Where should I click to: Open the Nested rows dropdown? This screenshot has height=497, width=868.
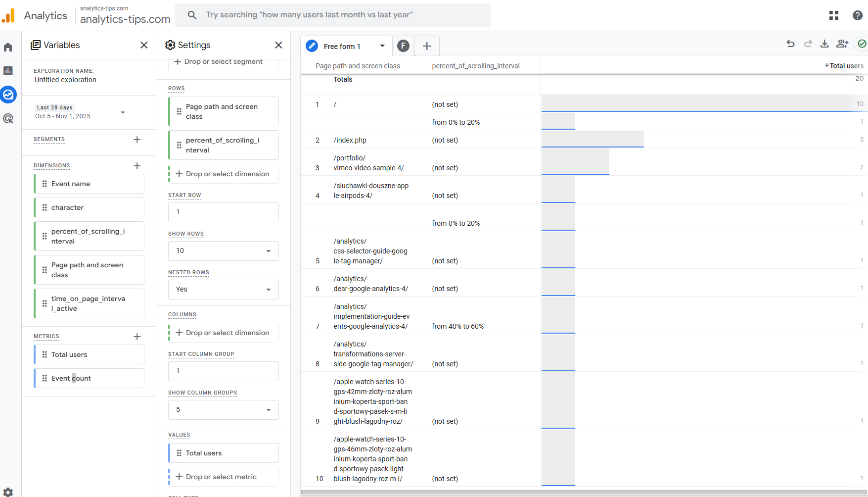tap(224, 290)
